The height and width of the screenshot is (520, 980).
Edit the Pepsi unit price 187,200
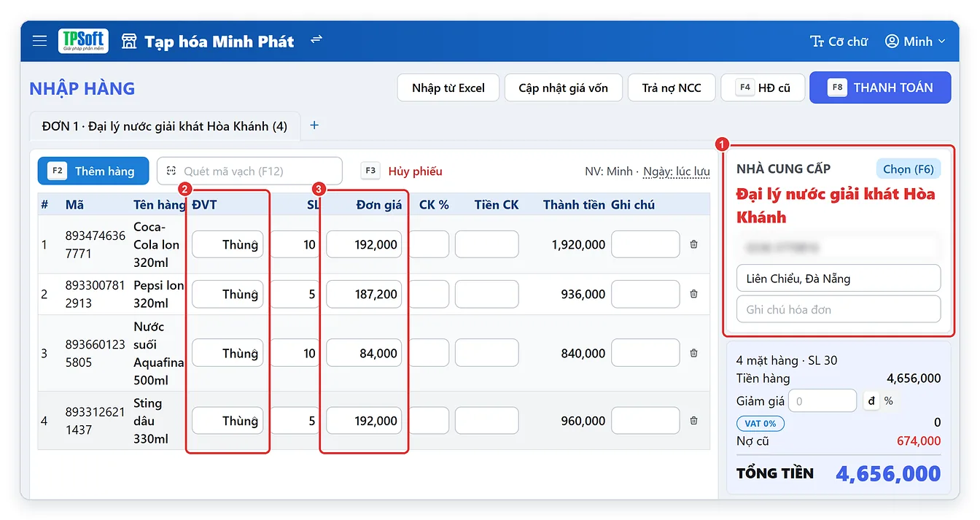pyautogui.click(x=364, y=295)
